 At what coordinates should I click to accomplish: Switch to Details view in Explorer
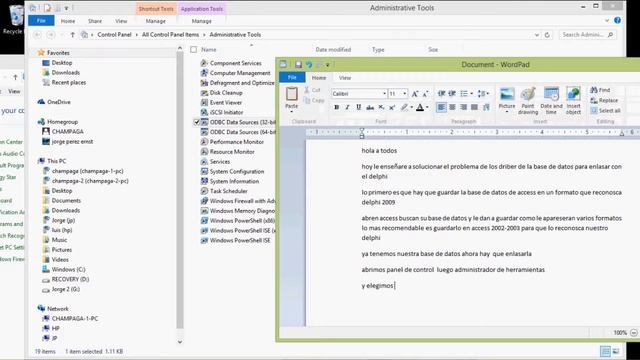[605, 351]
